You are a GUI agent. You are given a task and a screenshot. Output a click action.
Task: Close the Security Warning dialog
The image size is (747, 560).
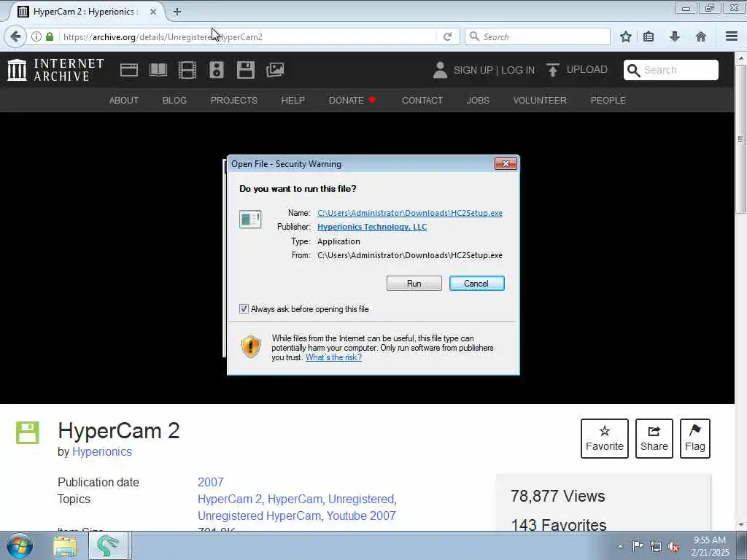tap(506, 164)
